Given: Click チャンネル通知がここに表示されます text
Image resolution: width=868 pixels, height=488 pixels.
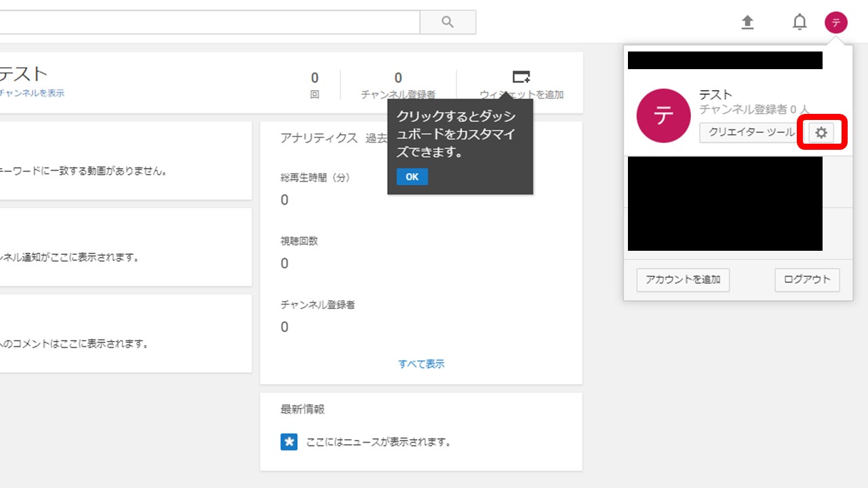Looking at the screenshot, I should click(70, 258).
